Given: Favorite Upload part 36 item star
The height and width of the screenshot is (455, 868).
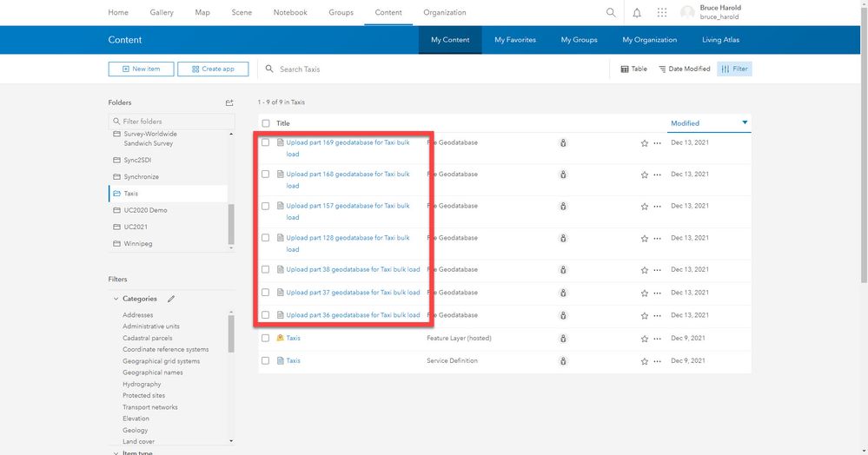Looking at the screenshot, I should point(645,316).
